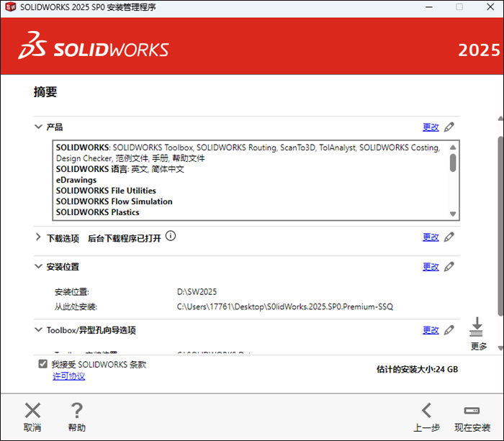This screenshot has width=504, height=441.
Task: Click the SOLIDWORKS 语言 line
Action: tap(120, 169)
